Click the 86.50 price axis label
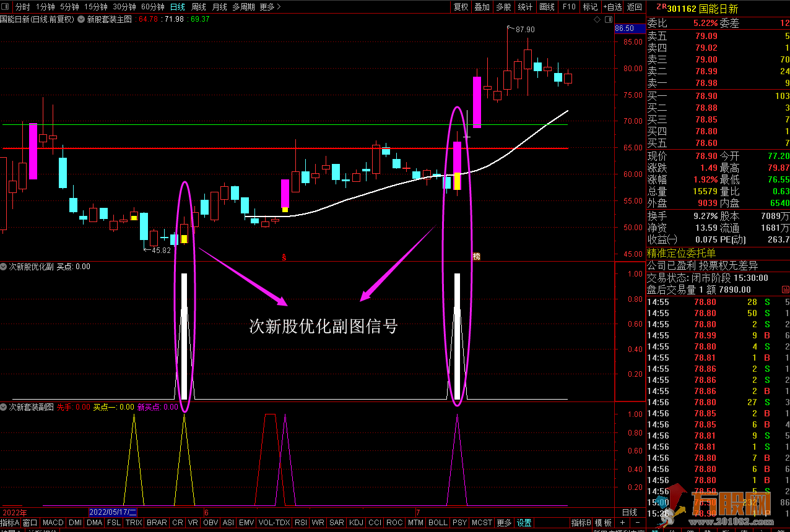This screenshot has width=790, height=532. point(625,28)
